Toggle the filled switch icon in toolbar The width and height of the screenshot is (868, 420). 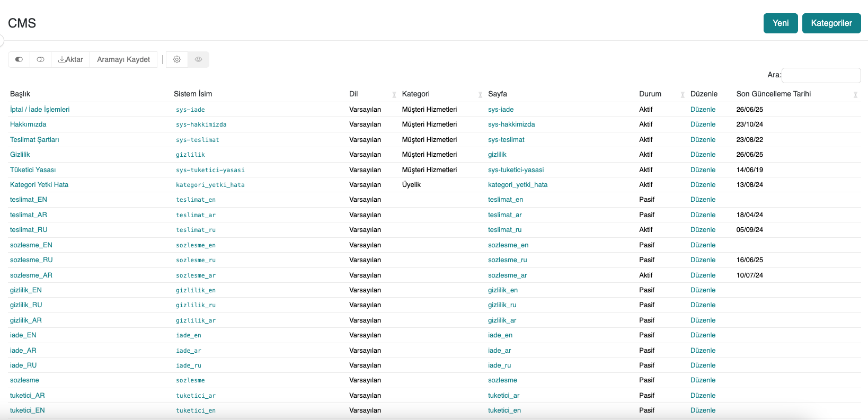tap(19, 59)
